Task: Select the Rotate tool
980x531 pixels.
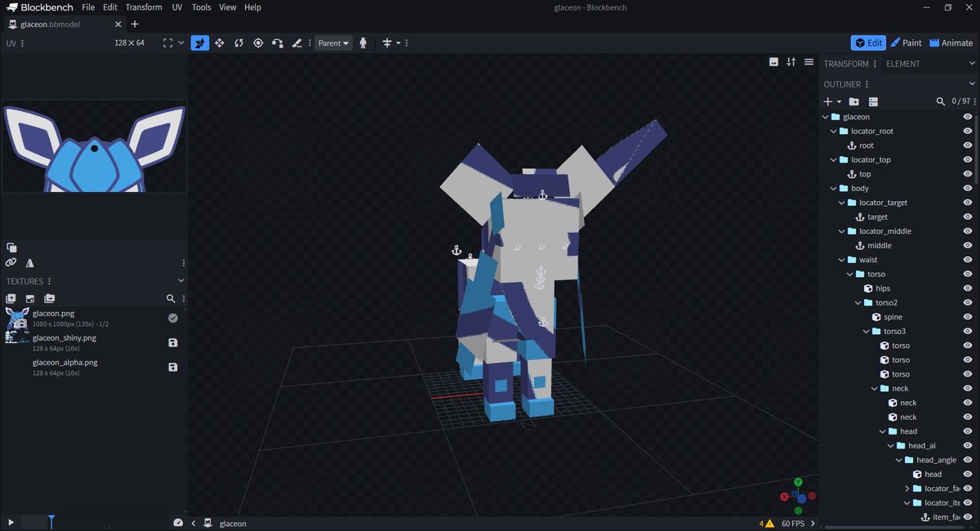Action: [238, 42]
